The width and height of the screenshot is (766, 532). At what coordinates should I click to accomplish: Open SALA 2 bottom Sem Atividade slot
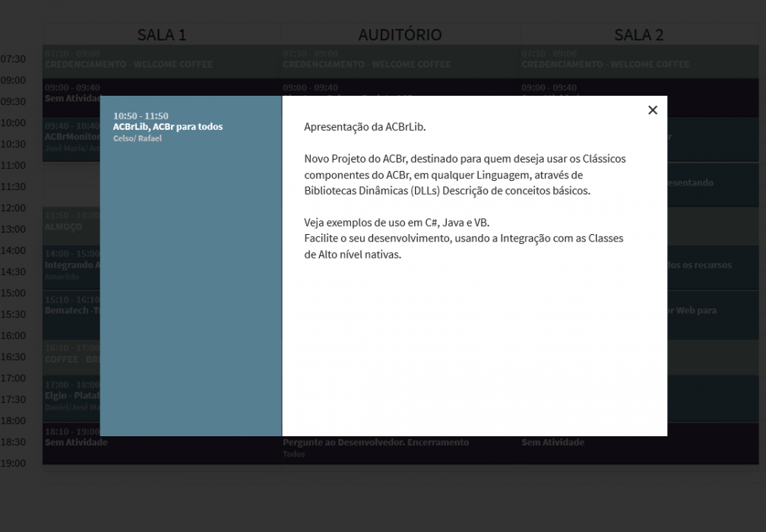[x=639, y=450]
